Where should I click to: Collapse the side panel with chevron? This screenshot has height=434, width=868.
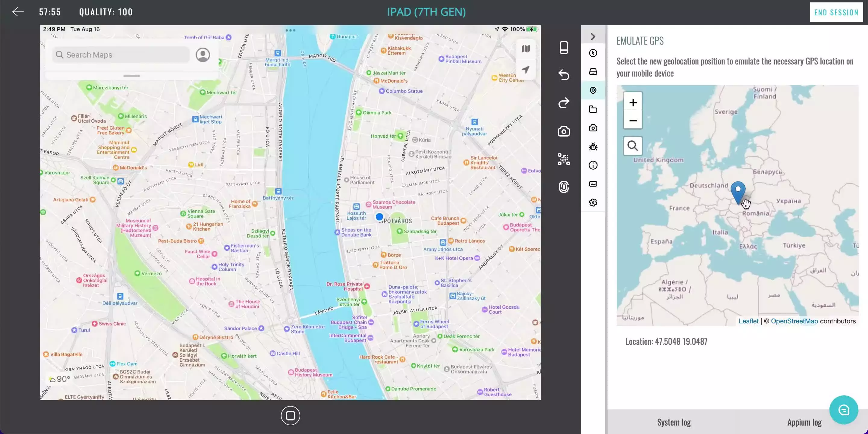point(593,36)
